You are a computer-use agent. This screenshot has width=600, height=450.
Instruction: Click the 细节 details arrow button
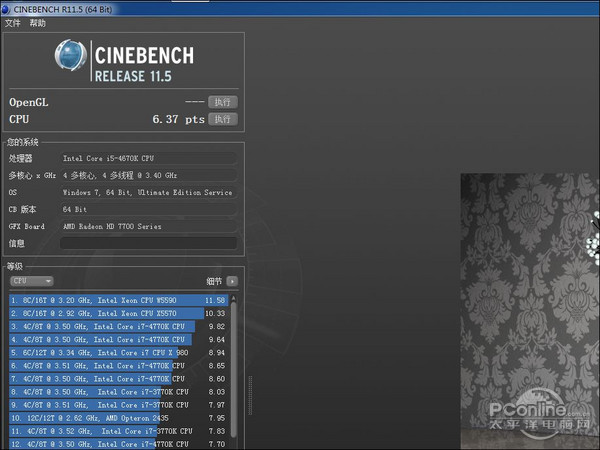pyautogui.click(x=232, y=281)
